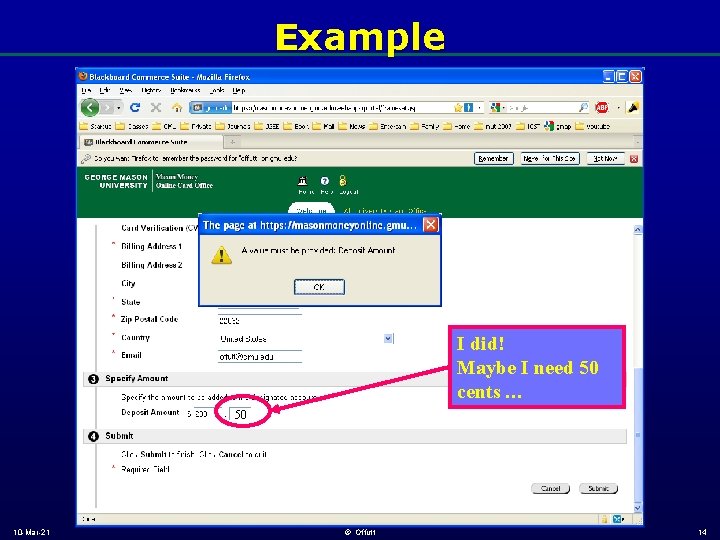Click the page scrollbar down arrow
The width and height of the screenshot is (720, 540).
tap(638, 507)
